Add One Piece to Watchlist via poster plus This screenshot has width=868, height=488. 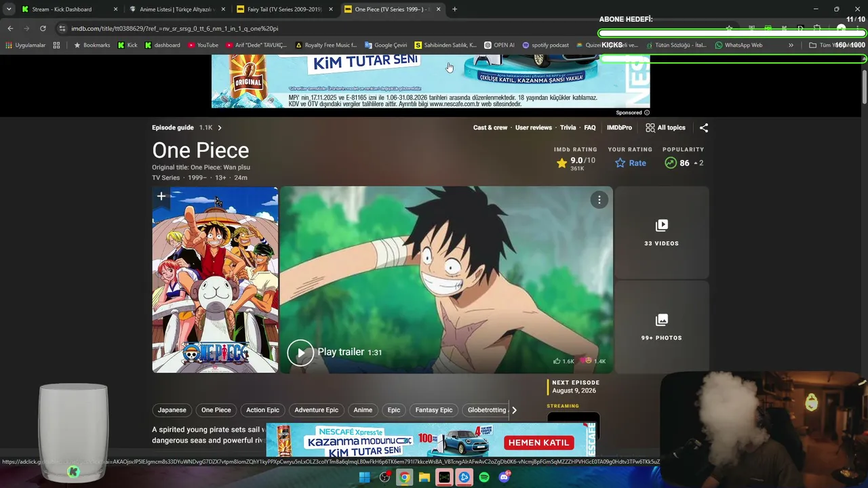pyautogui.click(x=161, y=197)
